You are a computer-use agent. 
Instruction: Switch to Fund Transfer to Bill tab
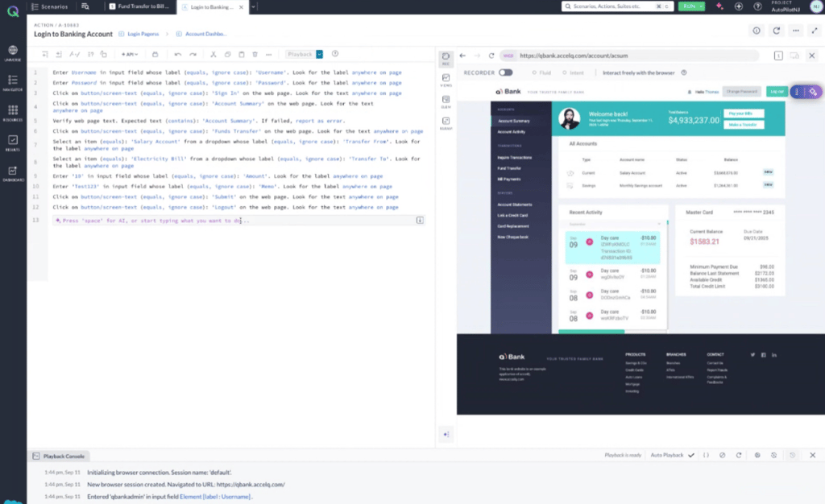[139, 6]
